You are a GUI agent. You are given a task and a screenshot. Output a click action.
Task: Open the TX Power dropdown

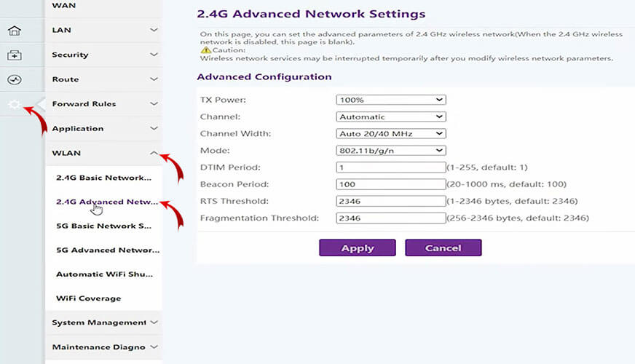pos(390,100)
